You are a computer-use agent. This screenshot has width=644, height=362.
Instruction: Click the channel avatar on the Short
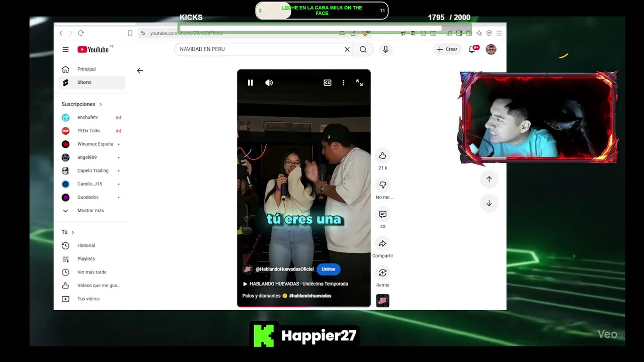[248, 269]
